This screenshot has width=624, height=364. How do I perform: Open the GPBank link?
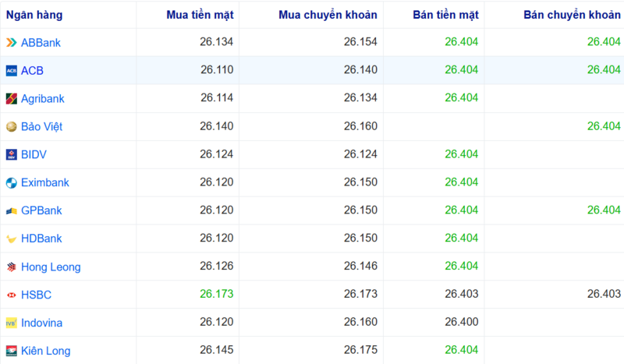click(x=41, y=210)
